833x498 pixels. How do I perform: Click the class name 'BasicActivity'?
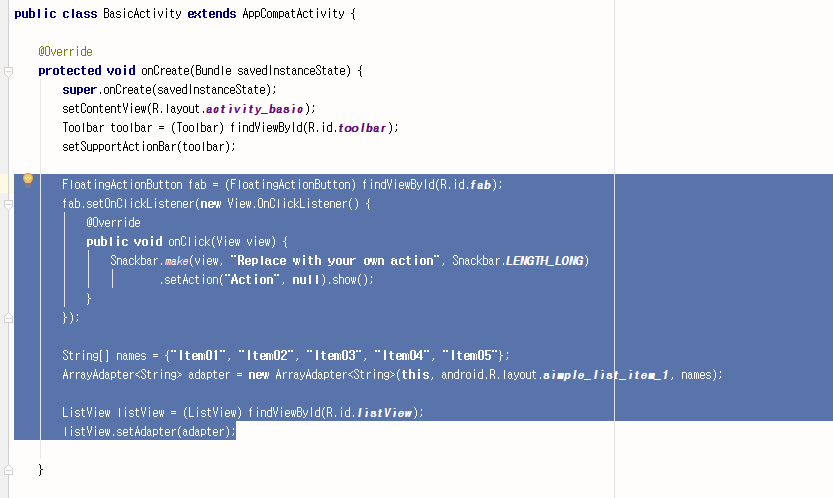pos(142,14)
